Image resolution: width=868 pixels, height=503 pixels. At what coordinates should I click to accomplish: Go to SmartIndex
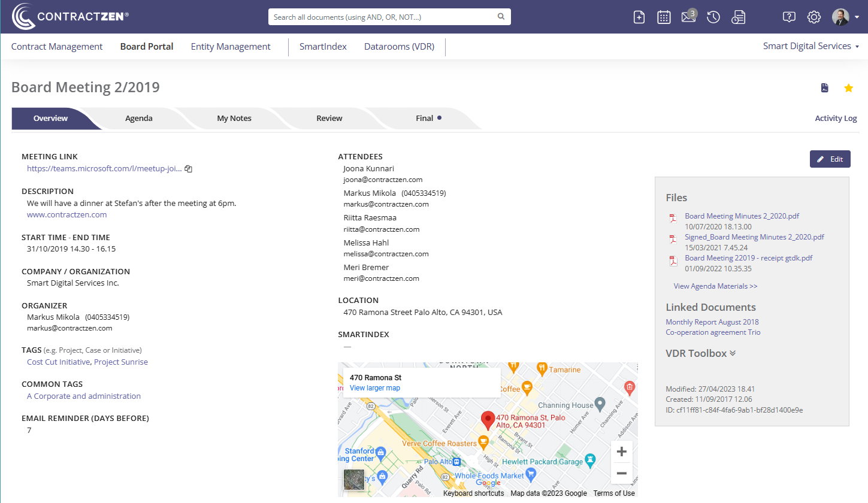(x=323, y=47)
